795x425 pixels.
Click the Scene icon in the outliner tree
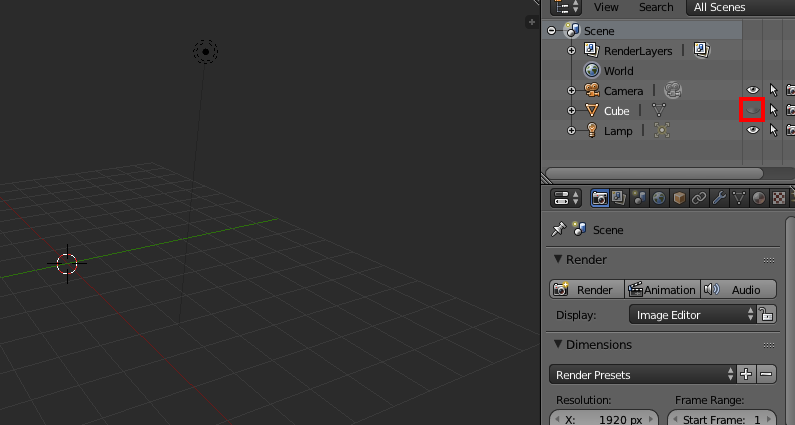click(572, 31)
